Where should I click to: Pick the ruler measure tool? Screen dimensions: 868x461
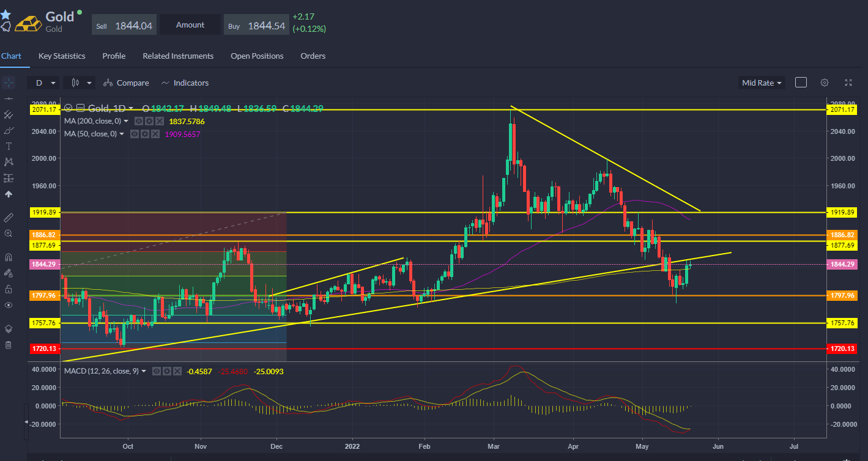[x=9, y=217]
